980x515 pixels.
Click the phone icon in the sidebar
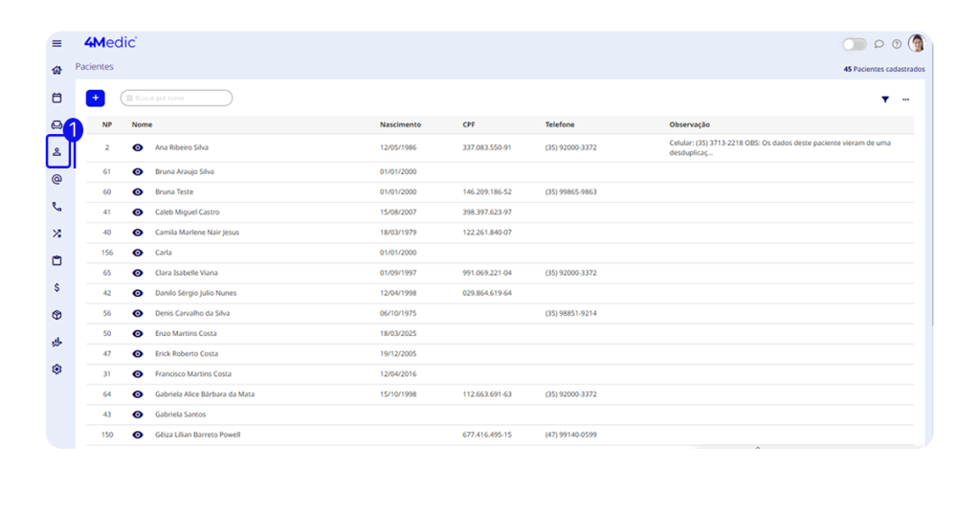(56, 206)
